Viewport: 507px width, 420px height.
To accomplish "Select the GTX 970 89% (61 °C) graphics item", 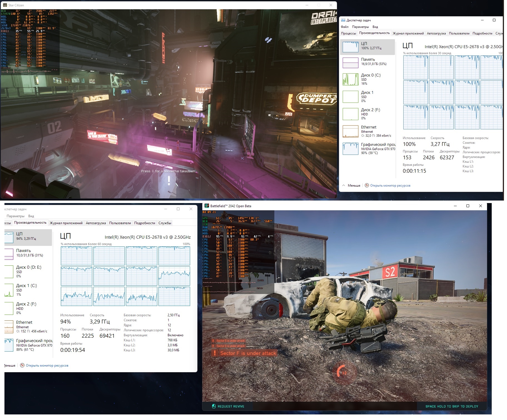I will [28, 345].
